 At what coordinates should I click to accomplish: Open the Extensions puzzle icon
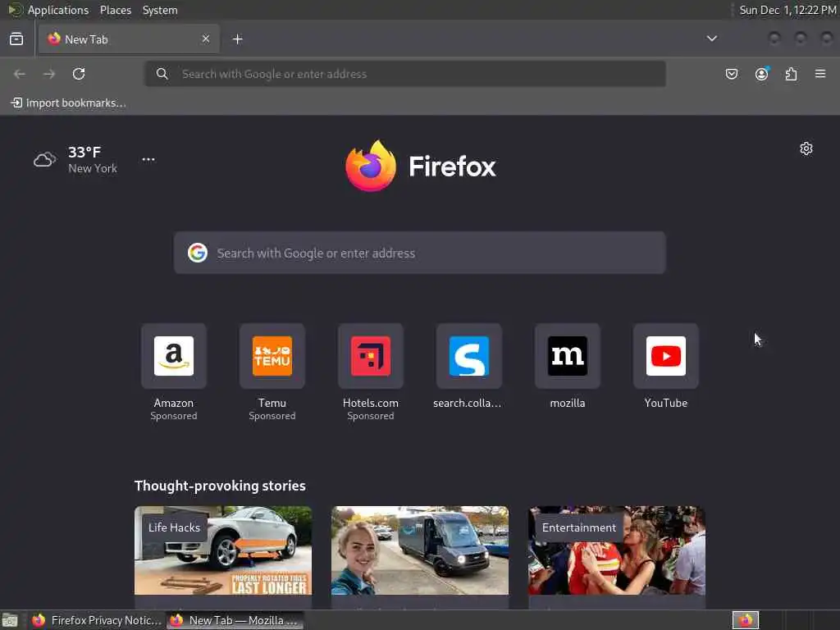coord(792,74)
